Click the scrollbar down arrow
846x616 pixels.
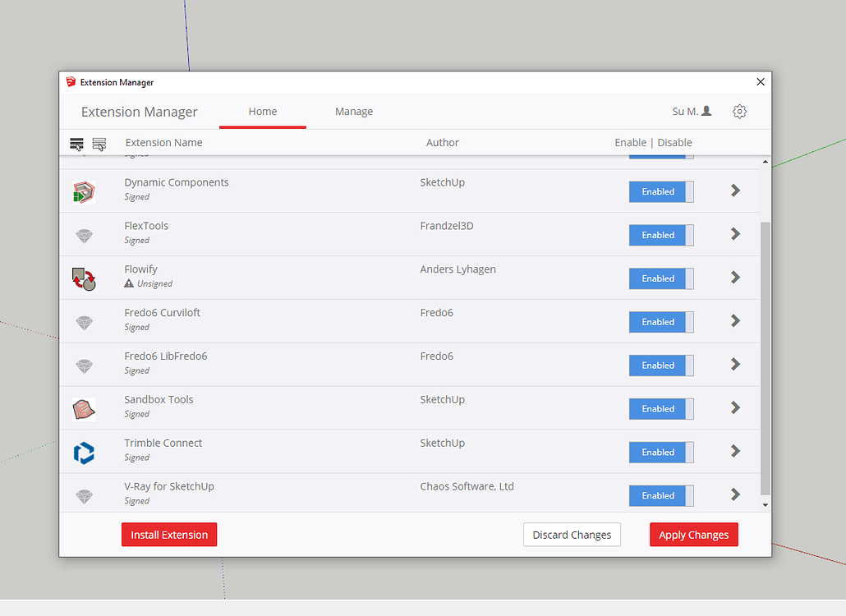(765, 505)
